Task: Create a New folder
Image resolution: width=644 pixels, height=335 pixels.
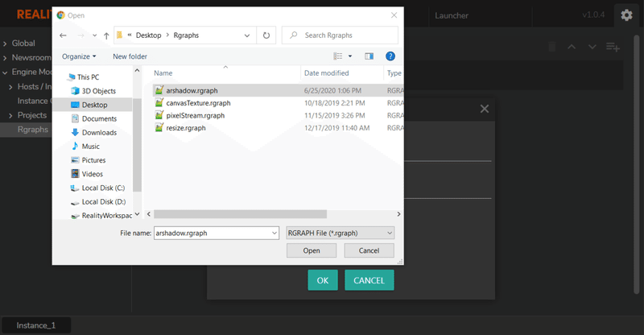Action: coord(130,56)
